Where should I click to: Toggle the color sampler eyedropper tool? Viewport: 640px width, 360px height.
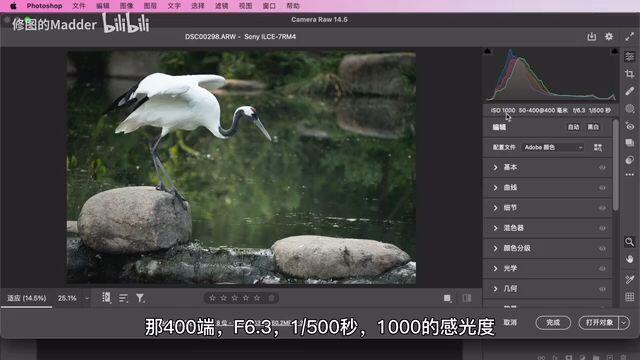(629, 279)
